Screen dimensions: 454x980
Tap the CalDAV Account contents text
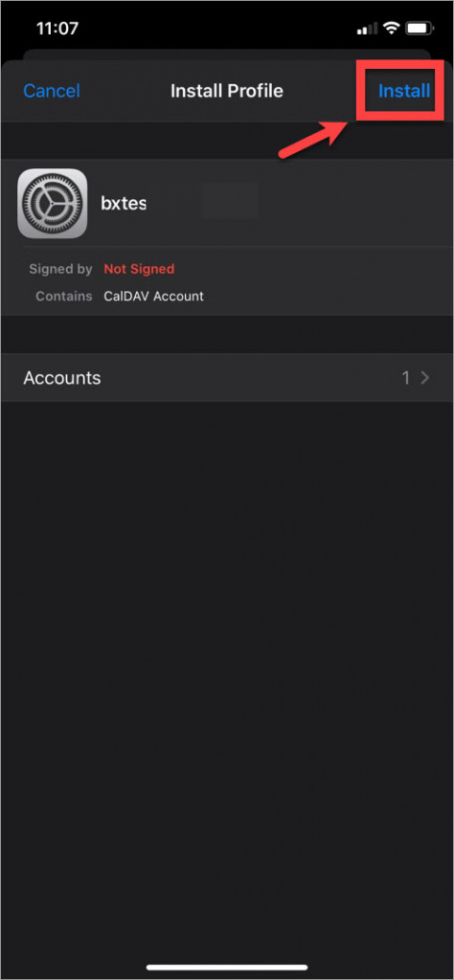(154, 297)
